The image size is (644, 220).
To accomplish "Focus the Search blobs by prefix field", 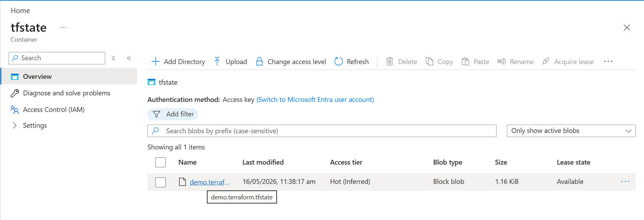I will tap(322, 131).
